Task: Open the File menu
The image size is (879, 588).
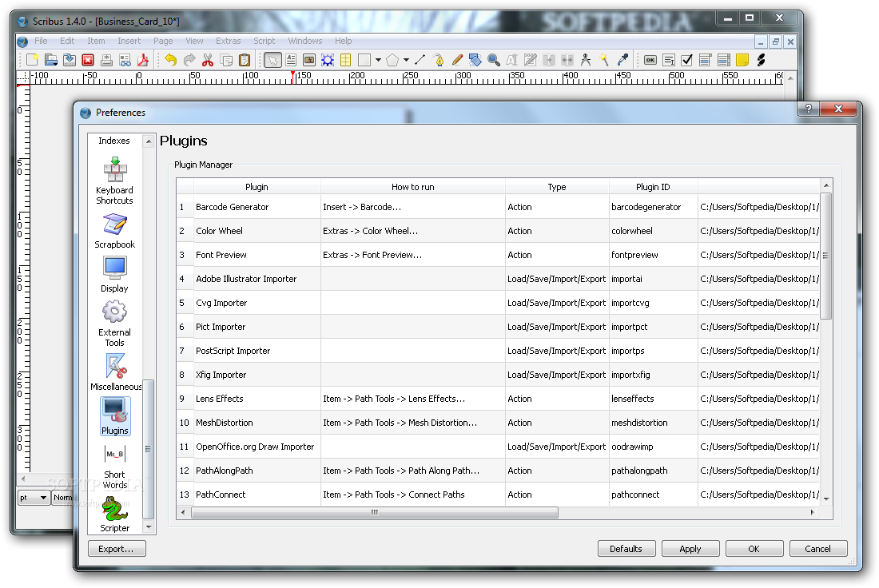Action: tap(41, 41)
